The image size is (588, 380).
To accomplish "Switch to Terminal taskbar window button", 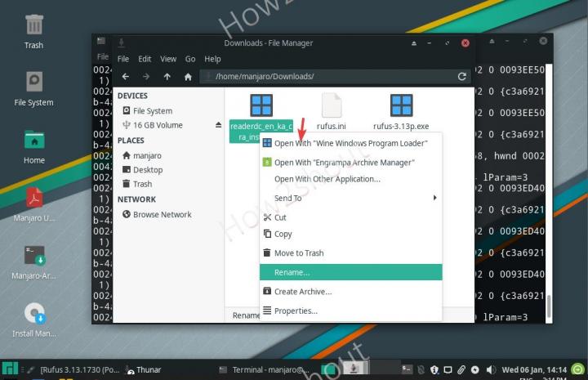I will click(x=265, y=370).
